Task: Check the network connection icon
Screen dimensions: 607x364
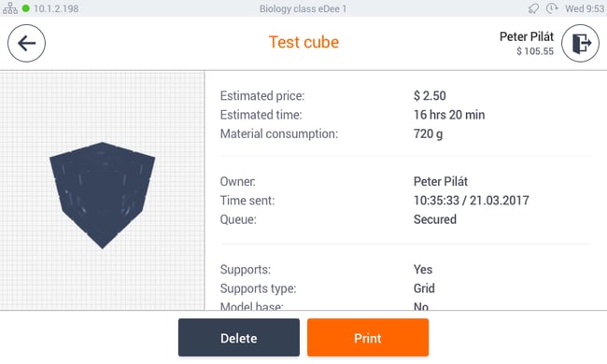Action: (x=10, y=8)
